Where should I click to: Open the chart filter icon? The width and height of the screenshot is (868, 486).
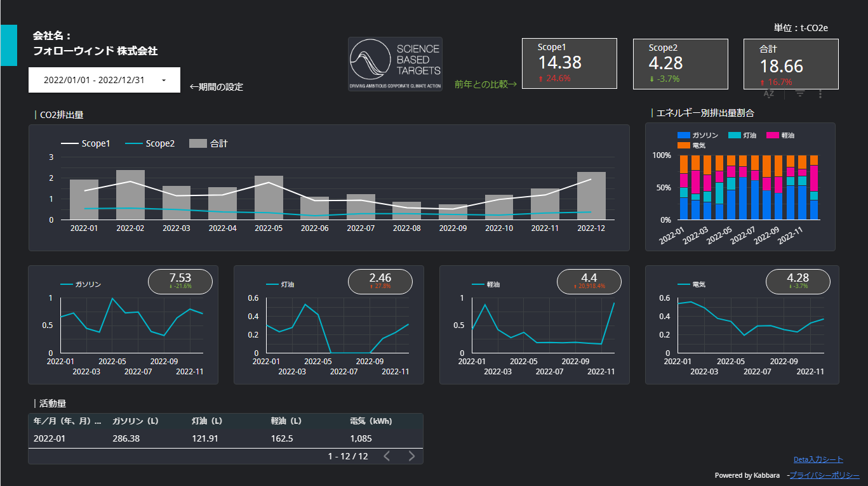(x=800, y=94)
